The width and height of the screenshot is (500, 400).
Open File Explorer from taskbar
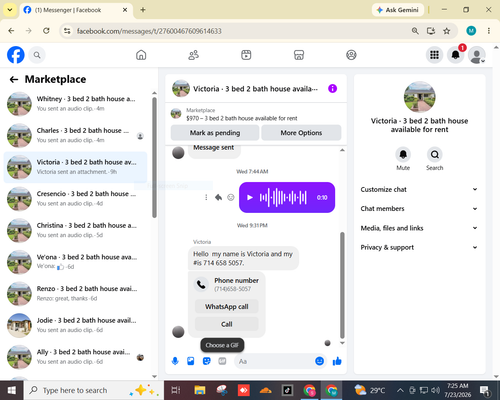point(200,390)
